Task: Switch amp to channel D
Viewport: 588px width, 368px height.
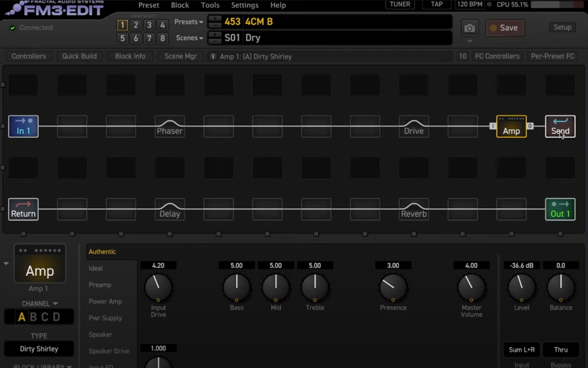Action: (56, 317)
